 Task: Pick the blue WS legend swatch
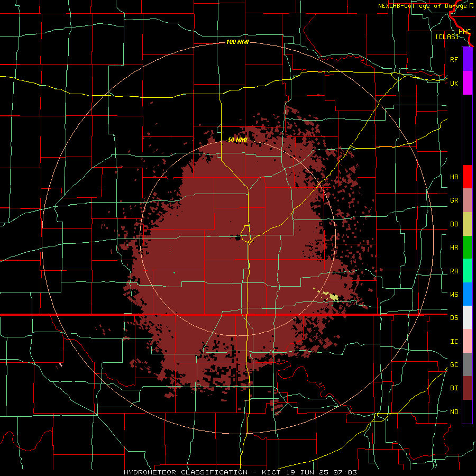pyautogui.click(x=467, y=294)
